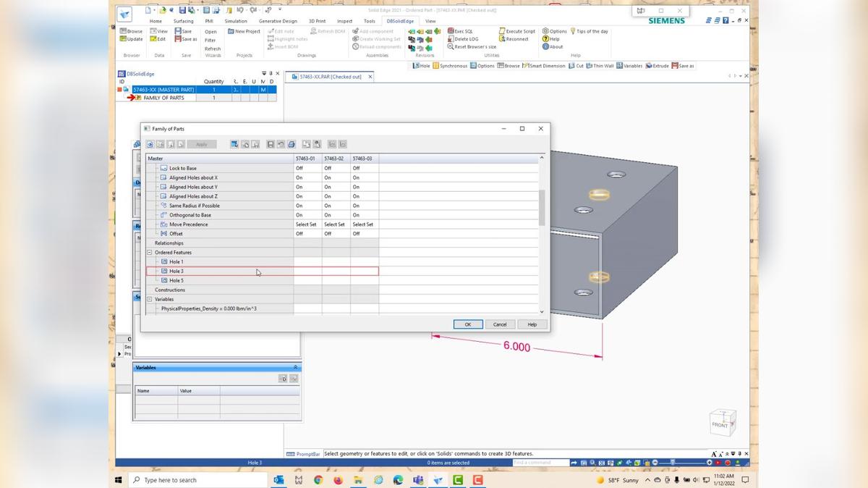Click the Smart Dimension tool

coord(543,66)
